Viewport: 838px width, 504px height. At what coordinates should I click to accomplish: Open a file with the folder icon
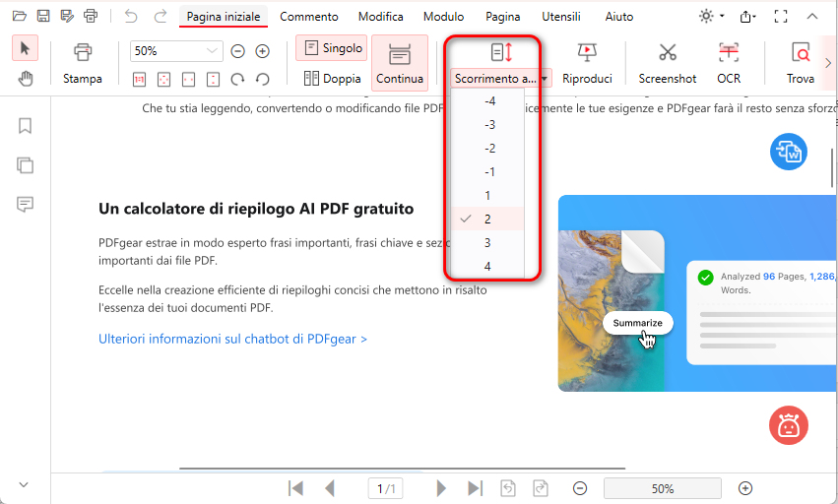(20, 16)
